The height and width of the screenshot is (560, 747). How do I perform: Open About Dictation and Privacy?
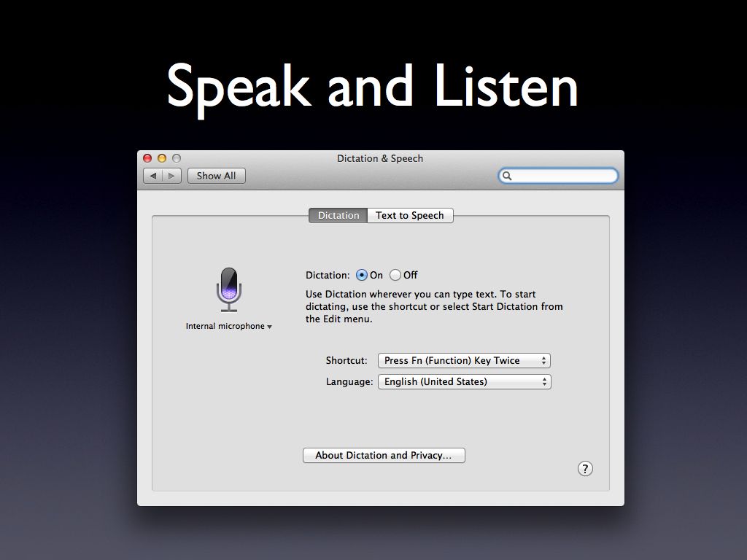point(384,455)
